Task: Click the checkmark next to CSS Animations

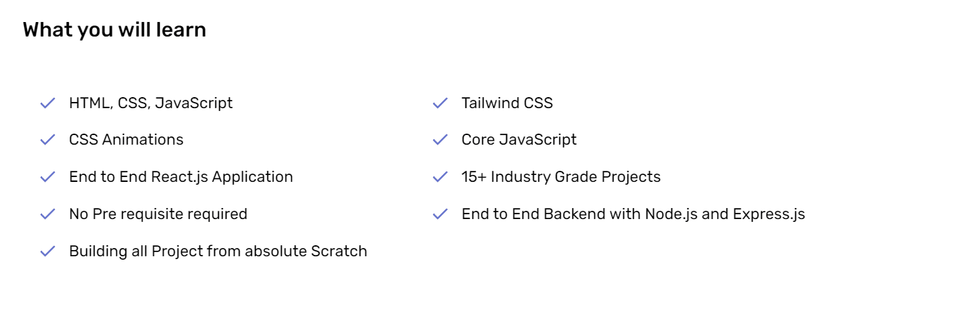Action: pyautogui.click(x=48, y=140)
